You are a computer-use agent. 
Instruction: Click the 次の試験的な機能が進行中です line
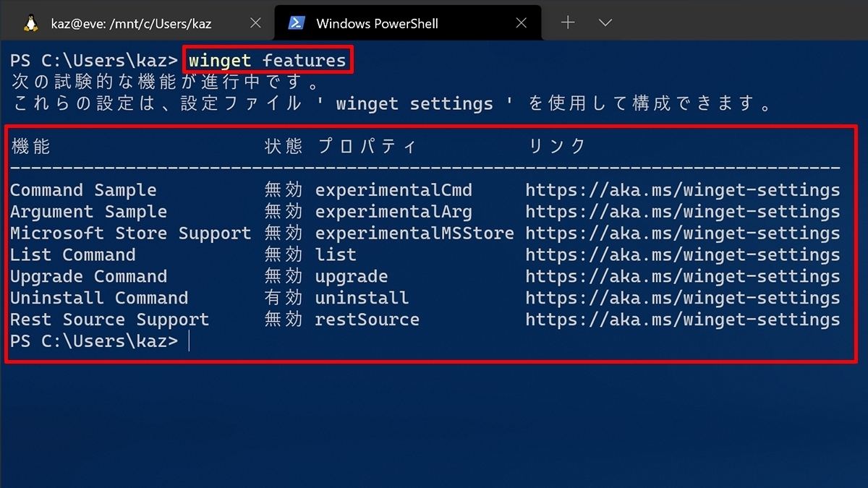[x=166, y=82]
